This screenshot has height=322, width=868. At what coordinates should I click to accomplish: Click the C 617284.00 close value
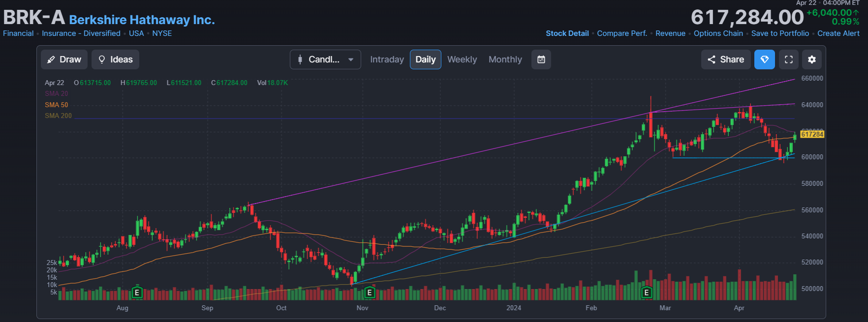pos(229,83)
